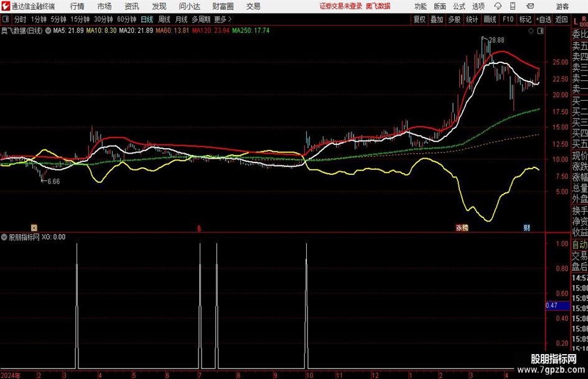Expand the 更多 periods chevron
588x379 pixels.
(x=223, y=19)
